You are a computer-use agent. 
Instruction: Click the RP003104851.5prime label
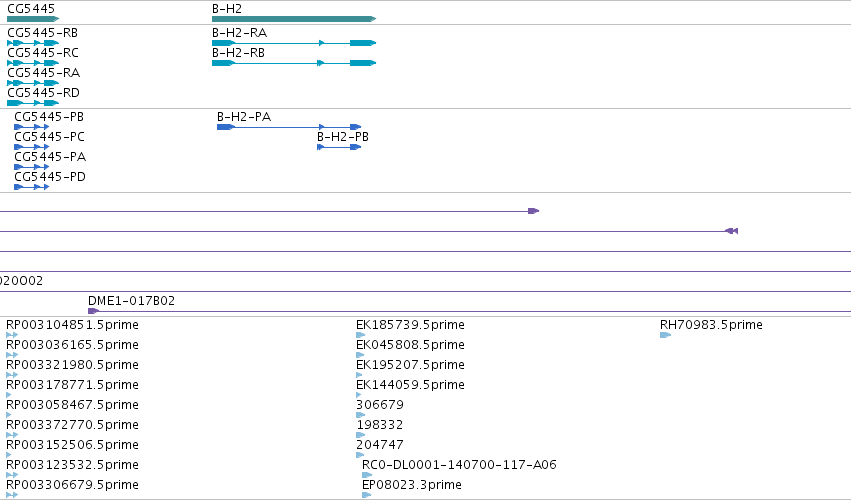(72, 325)
